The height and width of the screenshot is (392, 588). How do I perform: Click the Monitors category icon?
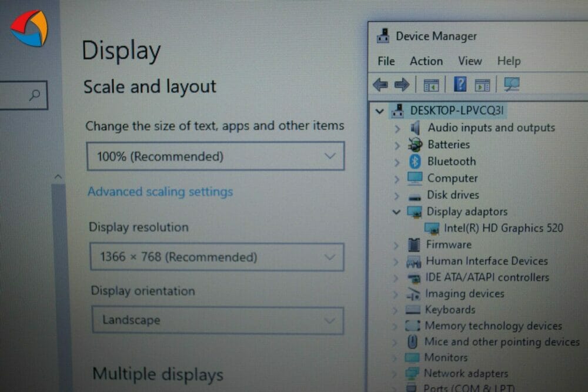click(412, 357)
